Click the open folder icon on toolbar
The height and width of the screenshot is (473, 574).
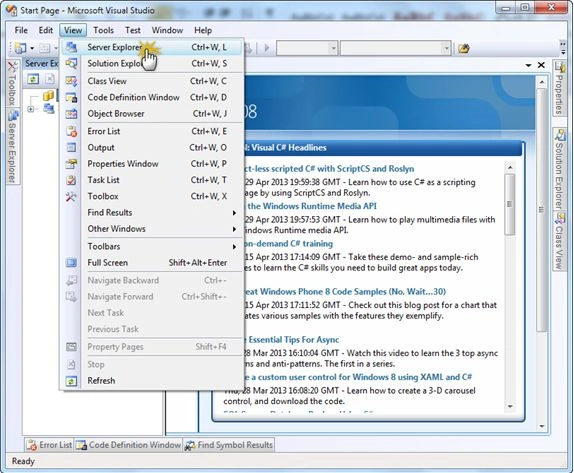(464, 48)
